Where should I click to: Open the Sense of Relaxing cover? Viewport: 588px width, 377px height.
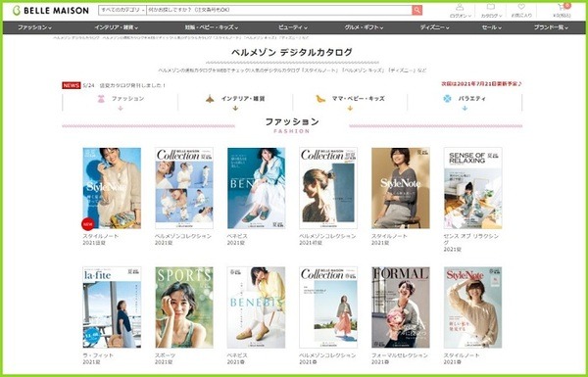(472, 188)
